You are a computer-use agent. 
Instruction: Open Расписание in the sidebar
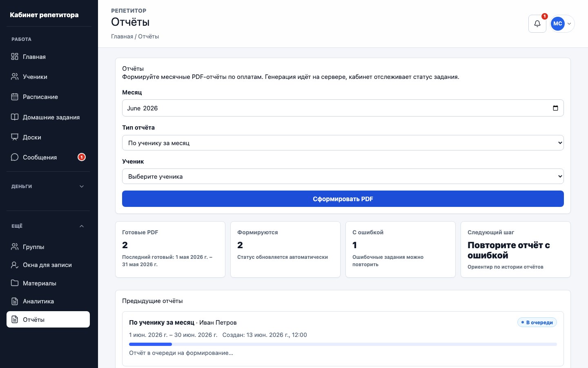tap(48, 97)
